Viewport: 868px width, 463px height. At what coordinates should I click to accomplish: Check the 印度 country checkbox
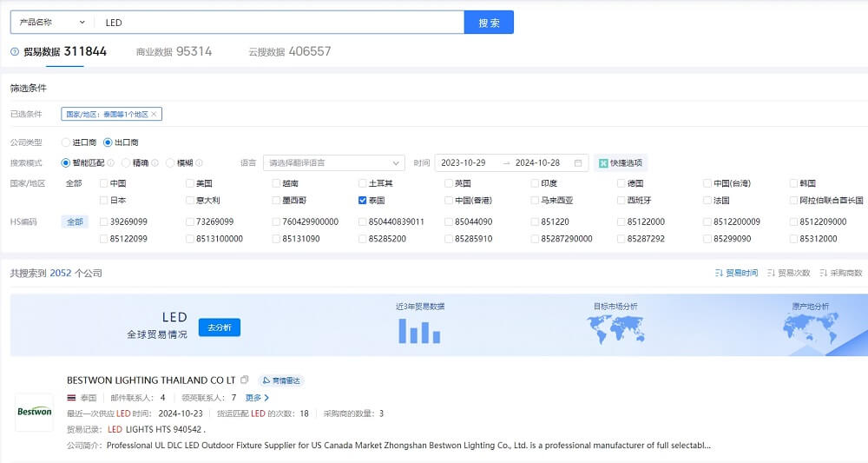pyautogui.click(x=536, y=183)
